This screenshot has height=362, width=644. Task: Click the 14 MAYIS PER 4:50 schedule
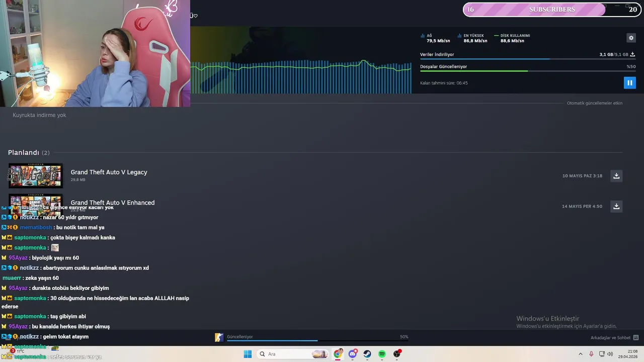[582, 206]
